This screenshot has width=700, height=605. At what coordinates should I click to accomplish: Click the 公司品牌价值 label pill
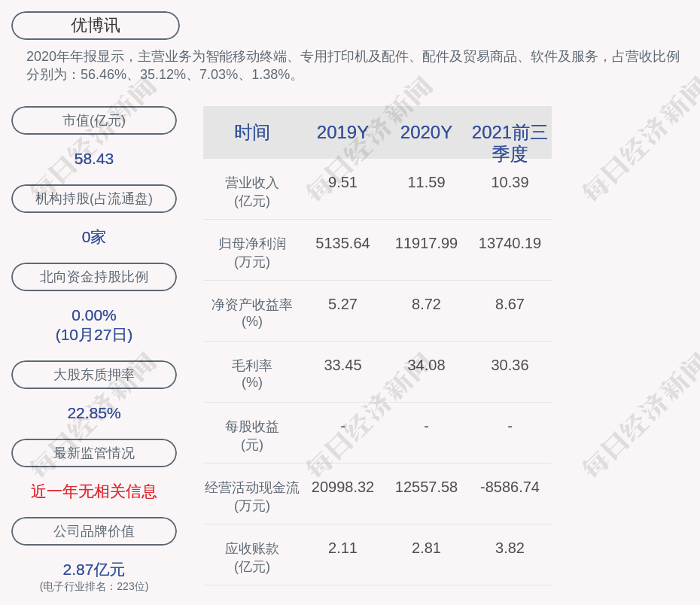(x=94, y=531)
